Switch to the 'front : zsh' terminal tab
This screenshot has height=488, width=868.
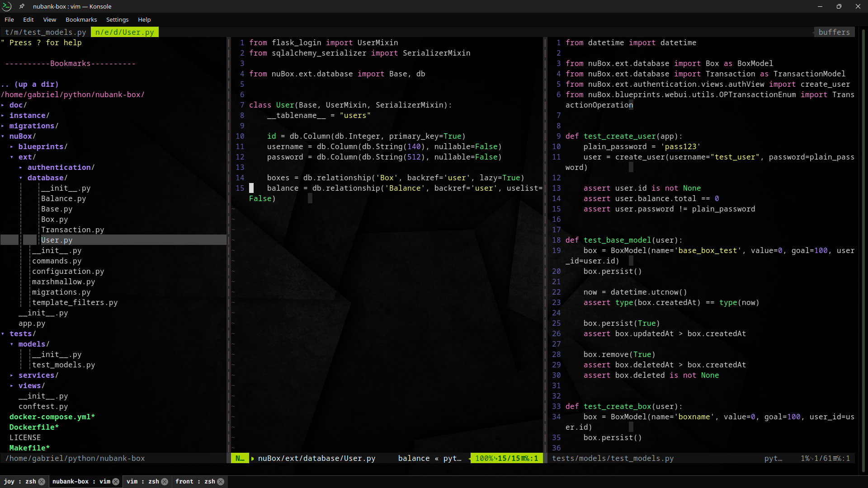pos(195,482)
